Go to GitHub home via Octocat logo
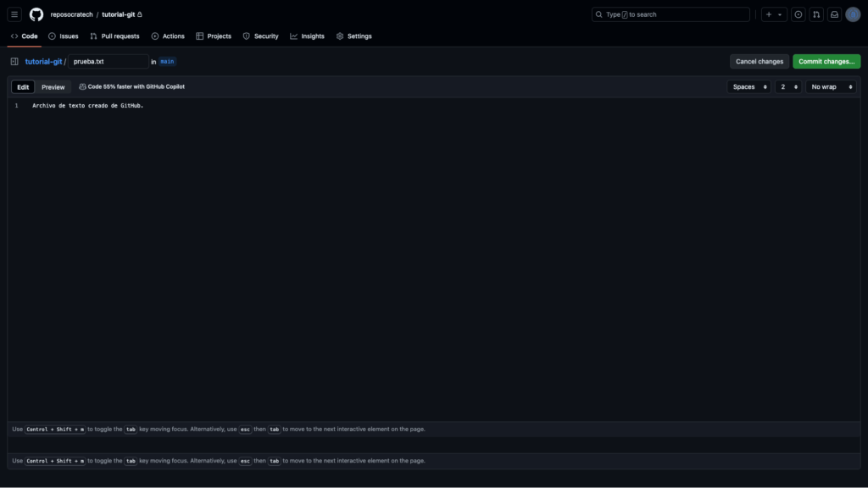Image resolution: width=868 pixels, height=488 pixels. click(x=36, y=14)
